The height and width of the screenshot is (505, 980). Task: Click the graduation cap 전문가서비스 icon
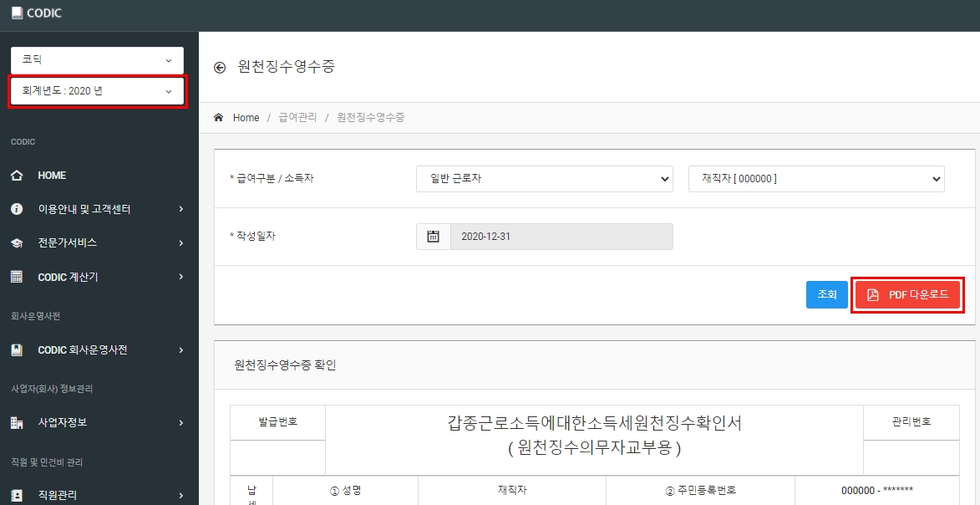[x=17, y=242]
